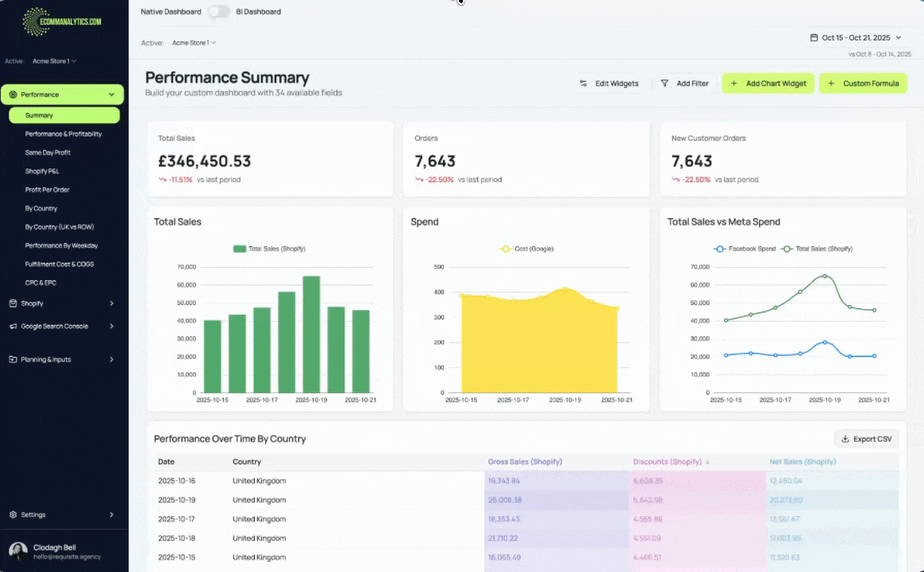The image size is (924, 572).
Task: Click the 2025-10-16 table row date
Action: point(176,481)
